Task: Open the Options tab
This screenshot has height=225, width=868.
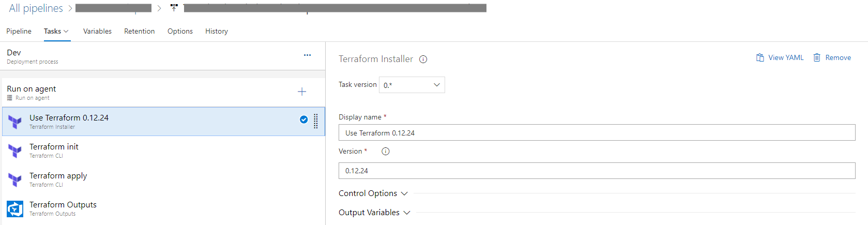Action: tap(180, 31)
